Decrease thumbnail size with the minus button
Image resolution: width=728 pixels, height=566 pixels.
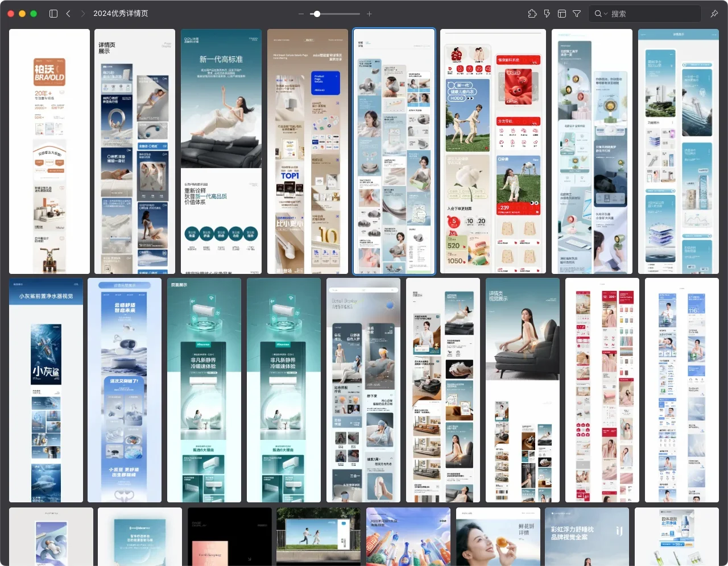point(301,14)
